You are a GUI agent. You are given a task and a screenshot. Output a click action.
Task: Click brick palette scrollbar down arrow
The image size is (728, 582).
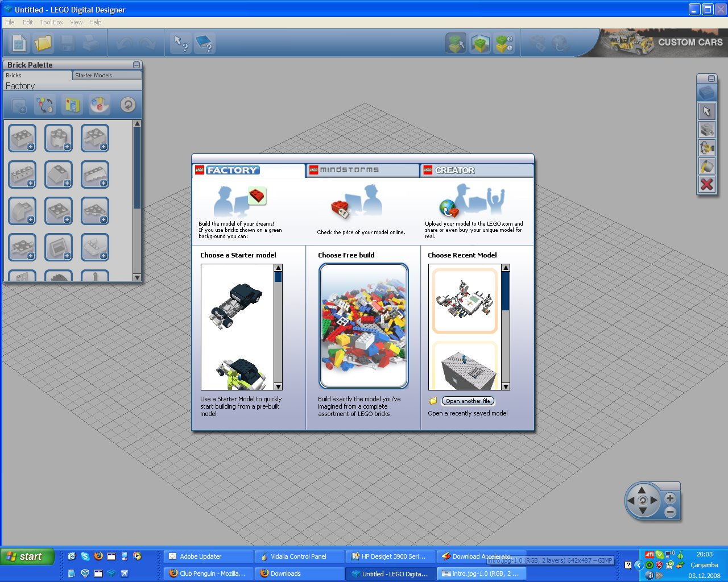point(137,277)
